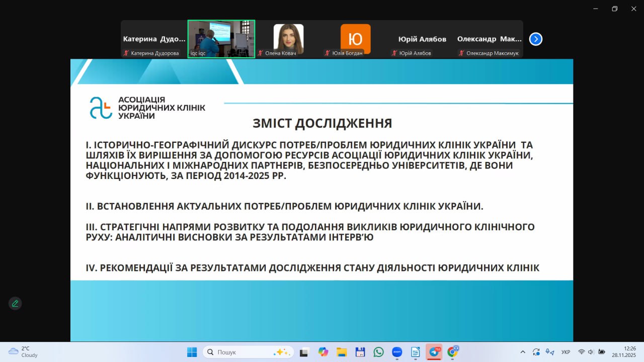Open the Copilot taskbar icon
The width and height of the screenshot is (644, 362).
[x=323, y=352]
